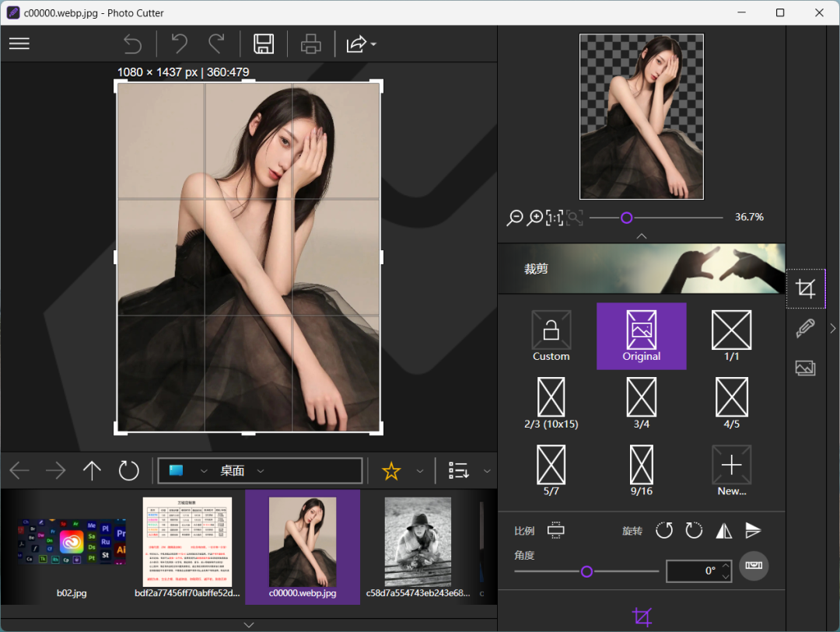Expand the favorites star dropdown
840x632 pixels.
point(419,470)
